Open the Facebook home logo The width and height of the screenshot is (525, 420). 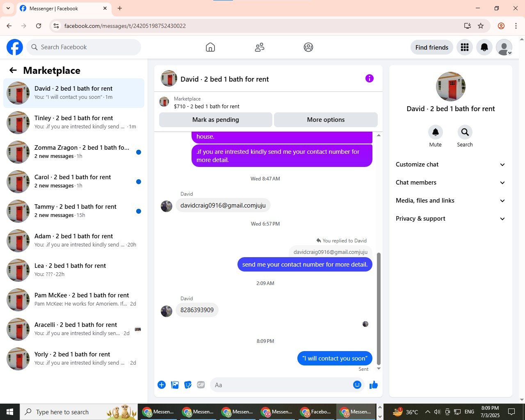(x=15, y=47)
